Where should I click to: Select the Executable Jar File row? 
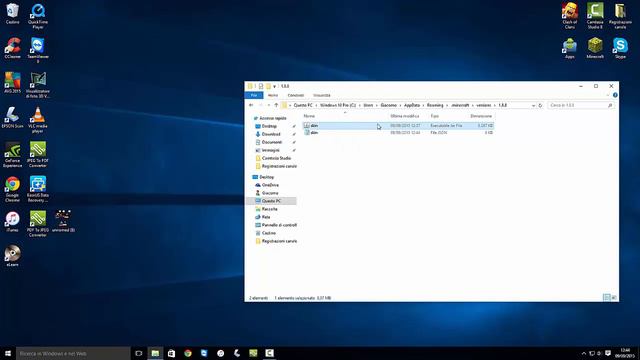pos(398,126)
